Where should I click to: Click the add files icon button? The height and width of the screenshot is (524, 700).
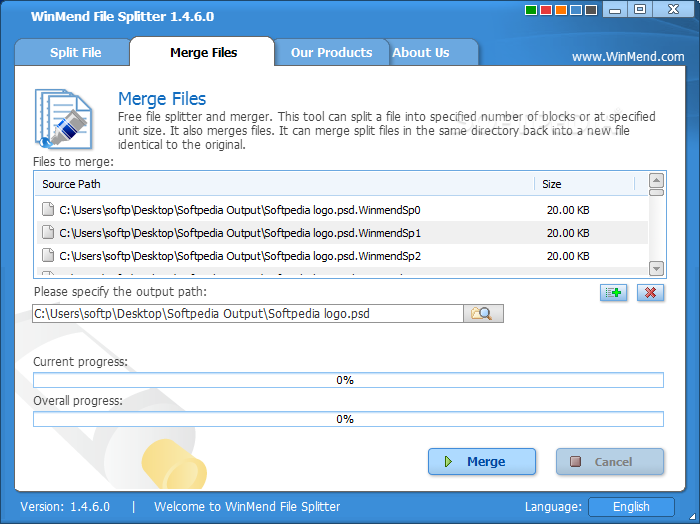(x=613, y=292)
